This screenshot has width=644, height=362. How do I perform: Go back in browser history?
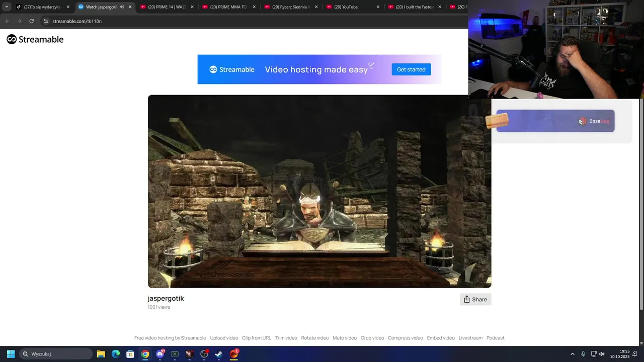(x=7, y=21)
